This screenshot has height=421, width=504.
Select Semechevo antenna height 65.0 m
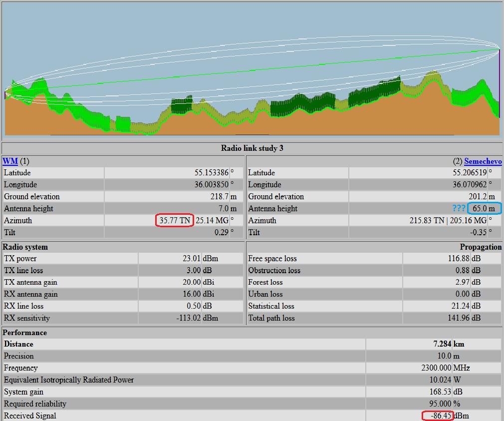484,208
